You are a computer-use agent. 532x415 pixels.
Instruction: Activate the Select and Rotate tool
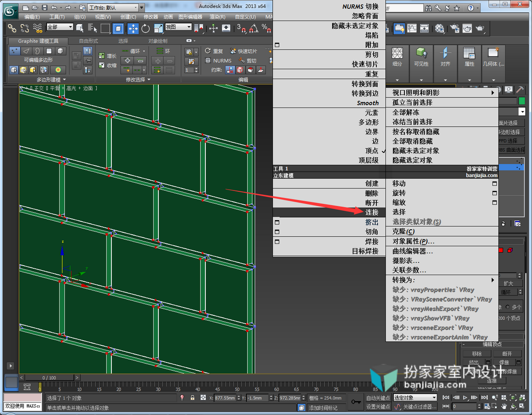(146, 29)
